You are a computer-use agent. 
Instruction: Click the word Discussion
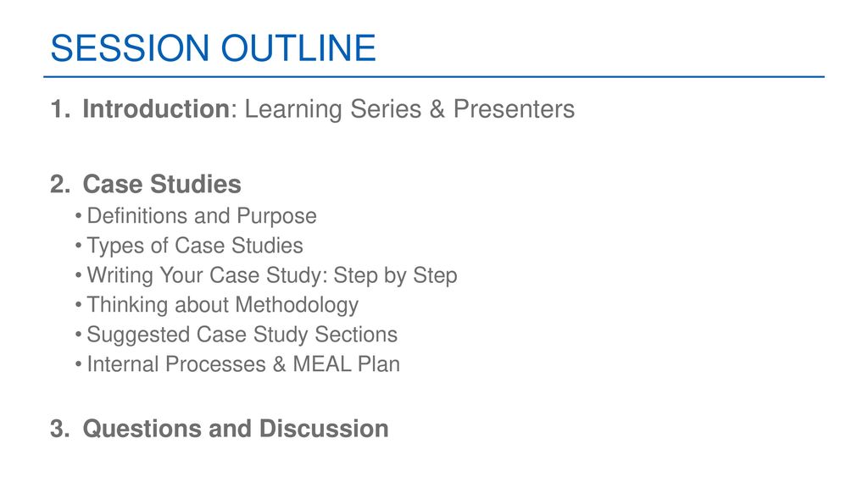[x=323, y=429]
